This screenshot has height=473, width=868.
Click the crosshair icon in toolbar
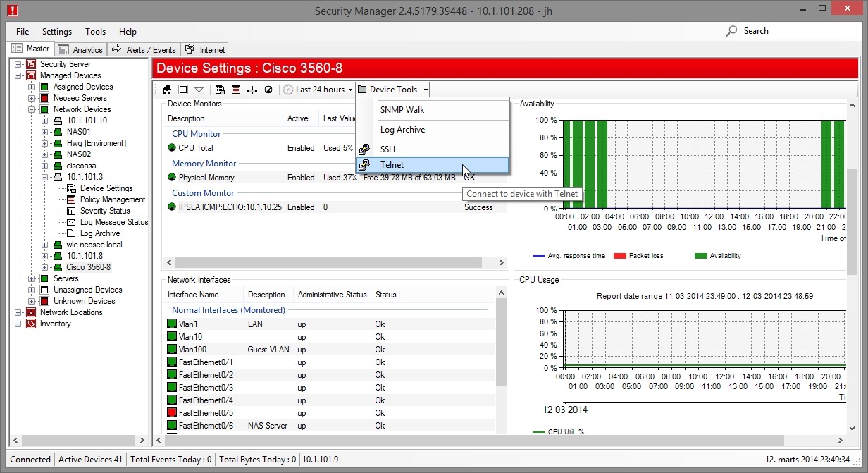coord(252,90)
